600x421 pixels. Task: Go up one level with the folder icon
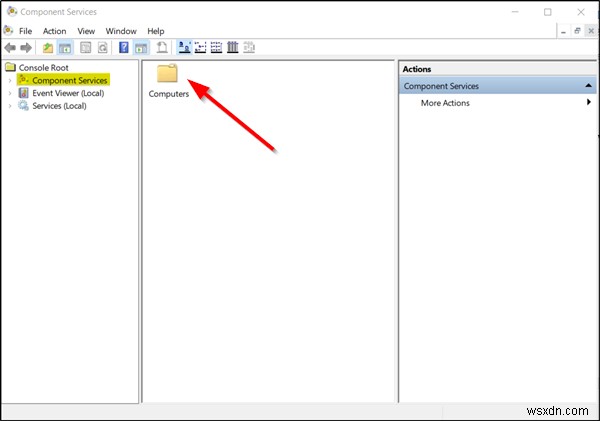pyautogui.click(x=48, y=48)
